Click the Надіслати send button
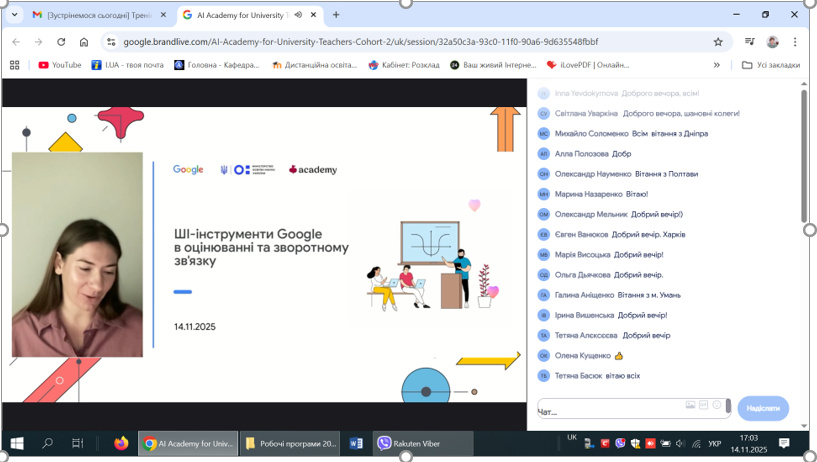Viewport: 817px width, 462px height. [x=762, y=408]
